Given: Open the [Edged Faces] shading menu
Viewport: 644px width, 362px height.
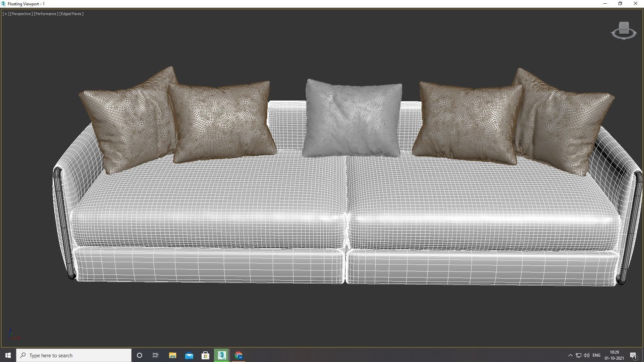Looking at the screenshot, I should click(x=71, y=14).
